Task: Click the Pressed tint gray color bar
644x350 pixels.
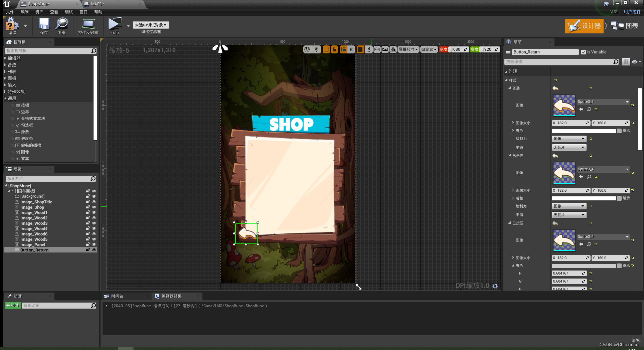Action: pyautogui.click(x=584, y=266)
